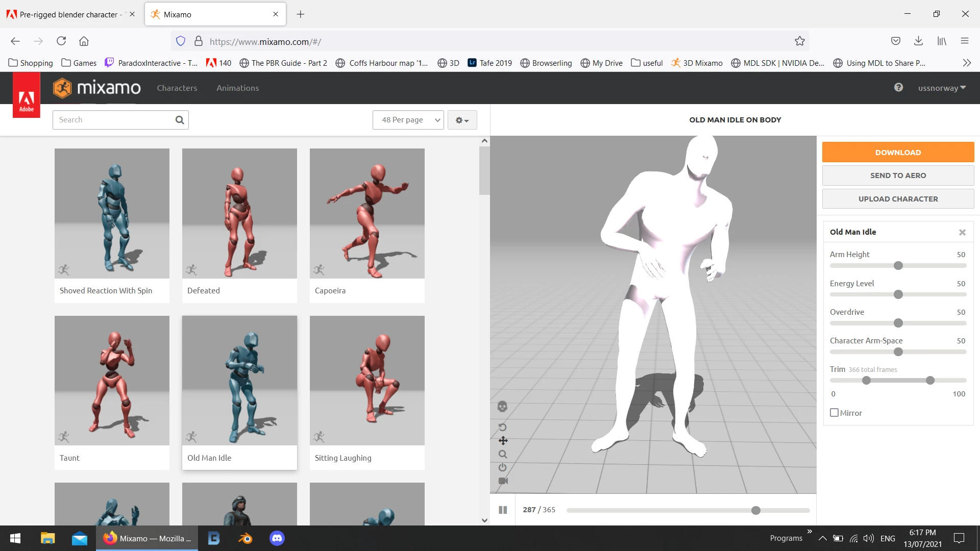Open the help question mark icon

click(x=898, y=88)
